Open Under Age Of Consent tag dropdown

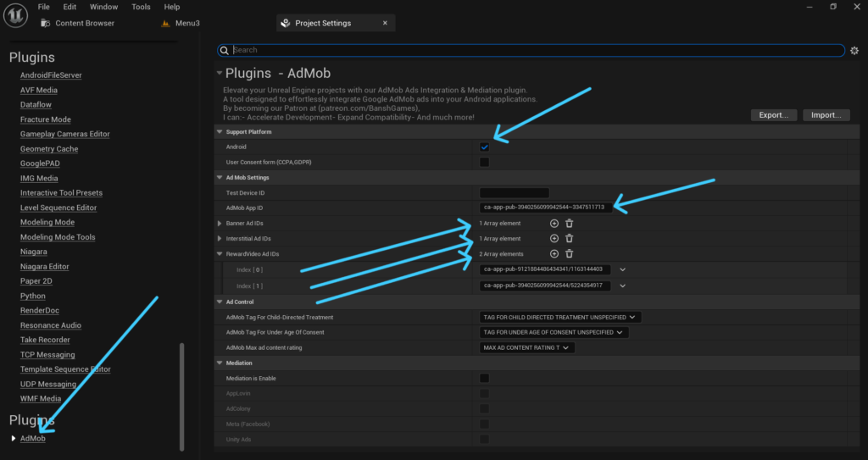[x=554, y=332]
